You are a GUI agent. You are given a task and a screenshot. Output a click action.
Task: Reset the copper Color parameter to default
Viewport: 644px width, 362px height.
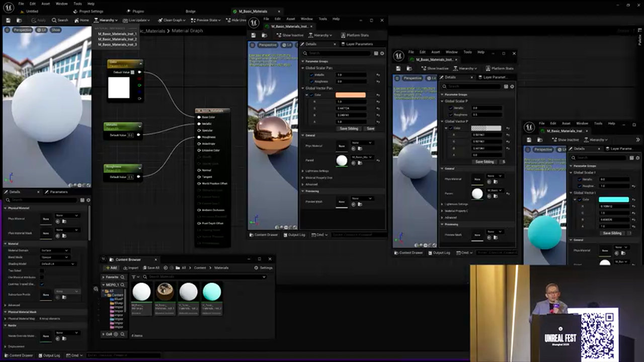pos(378,95)
